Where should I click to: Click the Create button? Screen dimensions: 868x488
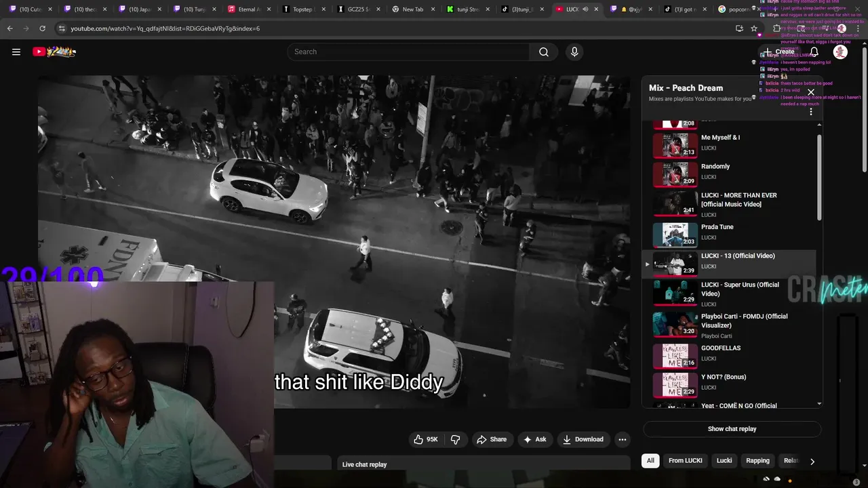[x=778, y=52]
